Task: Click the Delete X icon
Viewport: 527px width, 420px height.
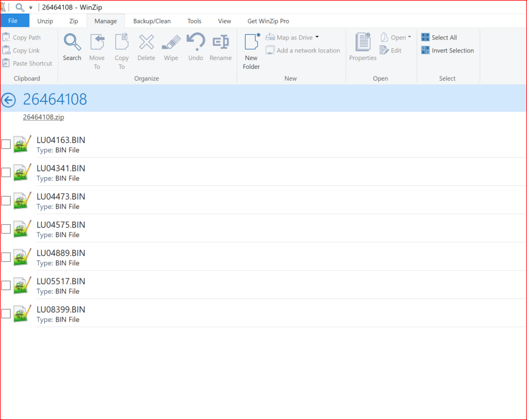Action: [146, 42]
